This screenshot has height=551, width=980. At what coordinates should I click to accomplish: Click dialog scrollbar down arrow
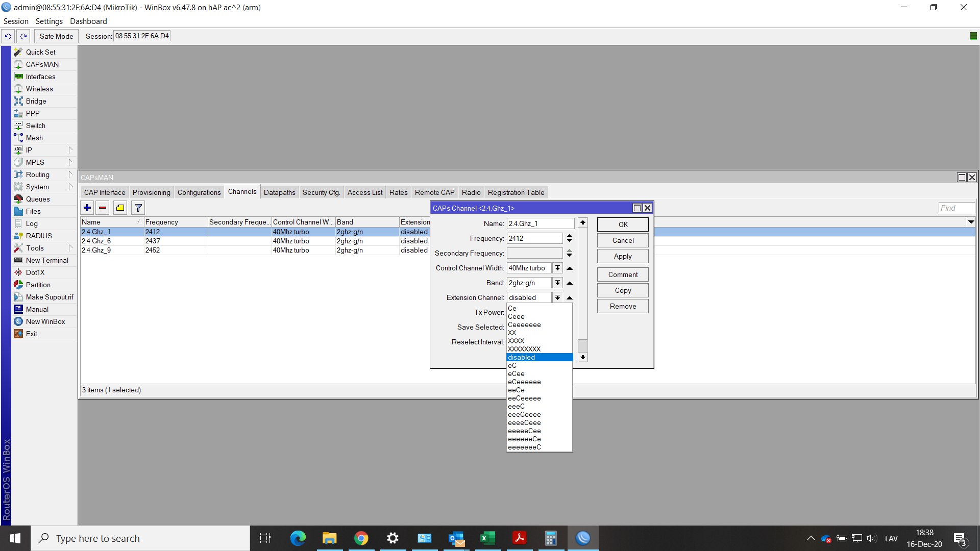point(582,357)
